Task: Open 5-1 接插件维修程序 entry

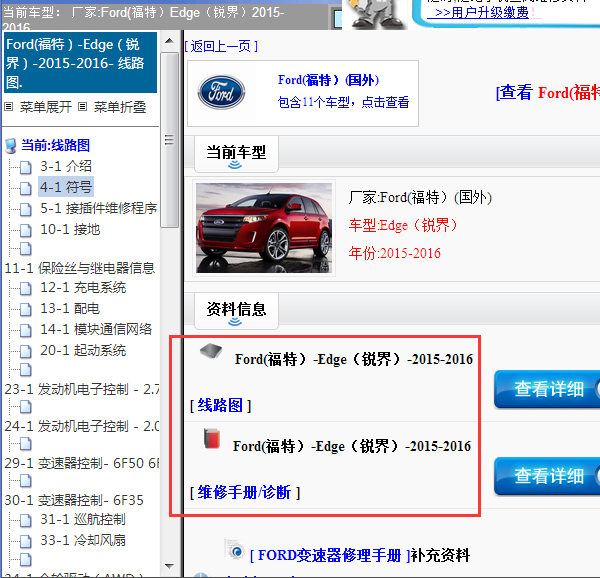Action: 99,208
